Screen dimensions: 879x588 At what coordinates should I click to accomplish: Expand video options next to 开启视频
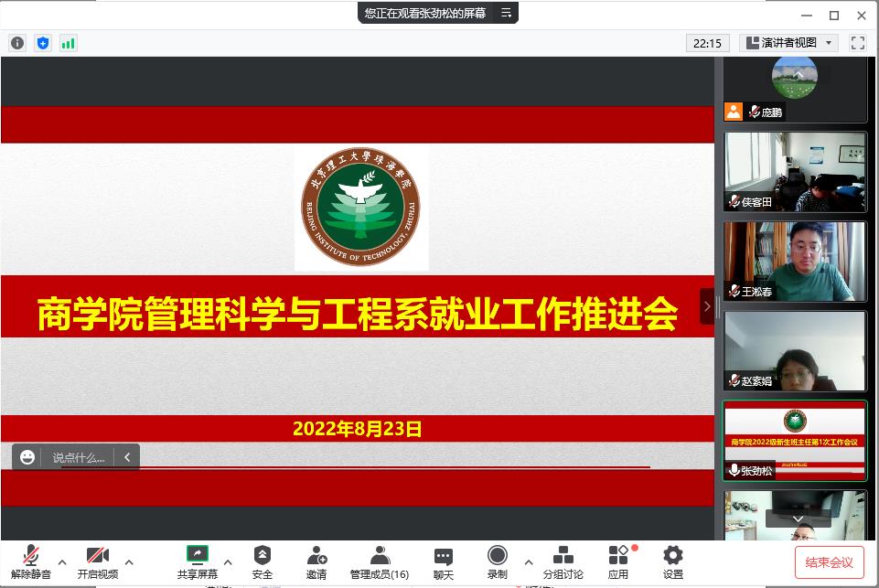pyautogui.click(x=129, y=562)
